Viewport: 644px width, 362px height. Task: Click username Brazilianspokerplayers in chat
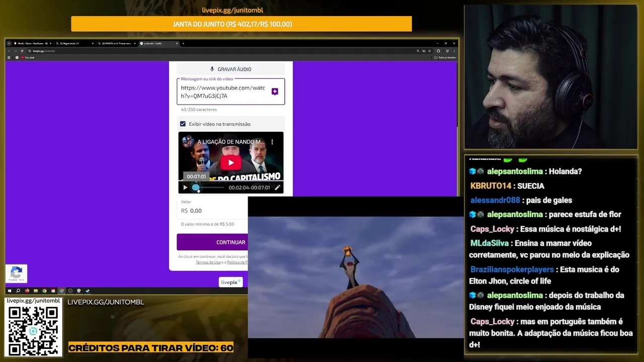coord(512,269)
